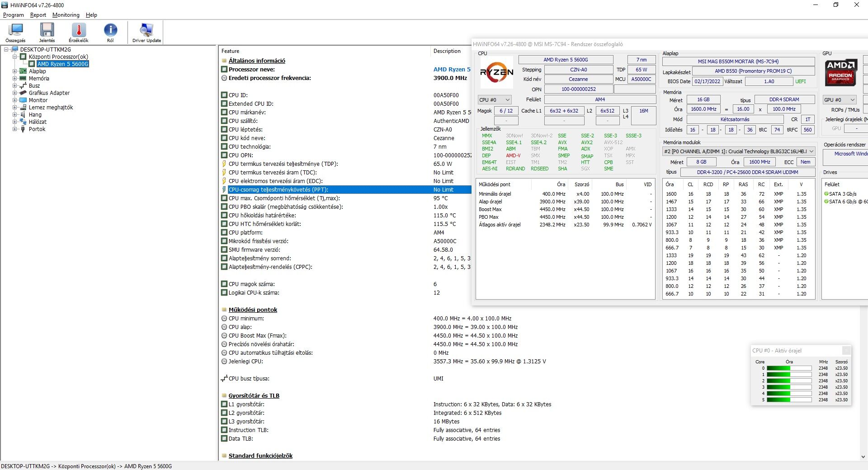Screen dimensions: 868x470
Task: Open the memory module selector dropdown
Action: coord(739,151)
